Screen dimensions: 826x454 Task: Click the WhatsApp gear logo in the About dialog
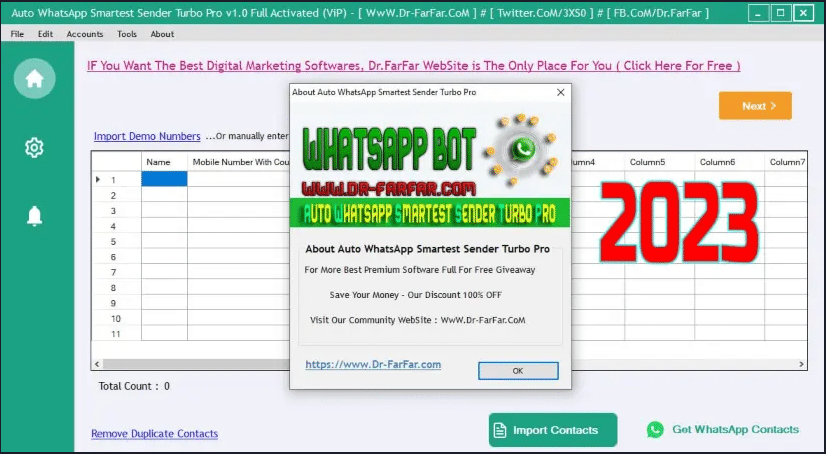click(522, 149)
